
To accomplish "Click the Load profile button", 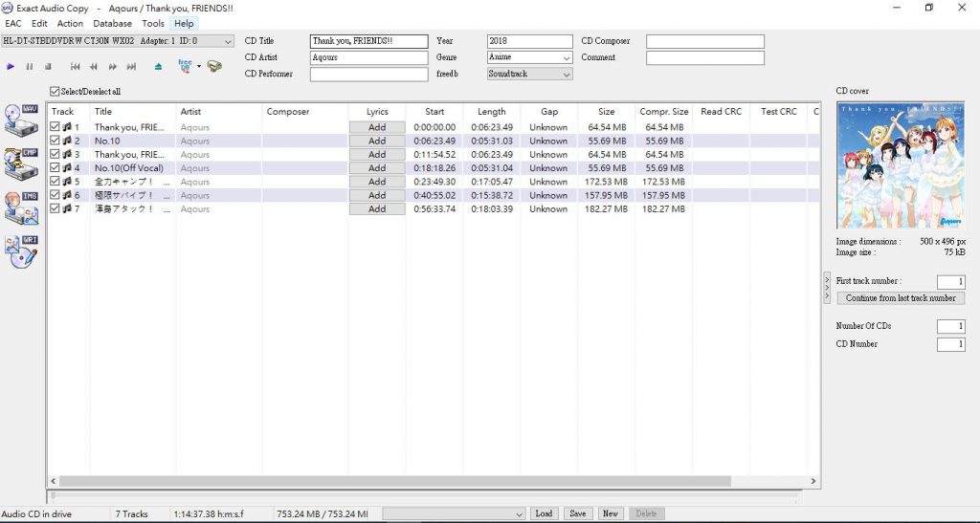I will (544, 513).
